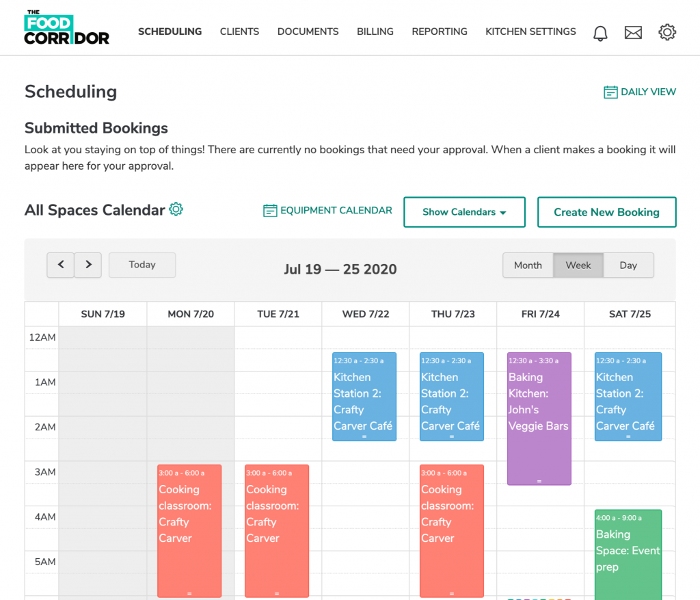Open the purple Baking Kitchen booking on Friday
The image size is (700, 600).
click(x=539, y=419)
